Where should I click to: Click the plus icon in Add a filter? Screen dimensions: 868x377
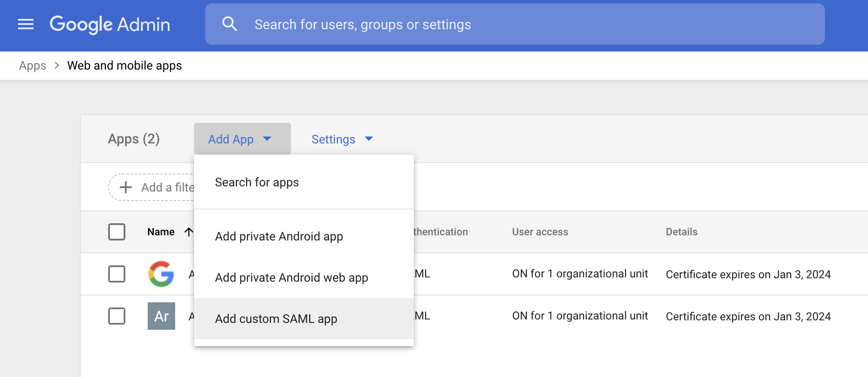pos(125,187)
